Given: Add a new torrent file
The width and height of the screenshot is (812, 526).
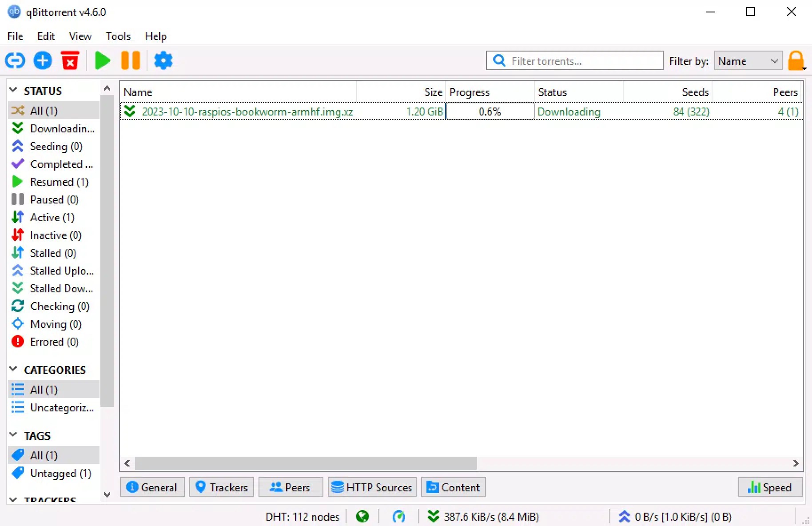Looking at the screenshot, I should (42, 60).
